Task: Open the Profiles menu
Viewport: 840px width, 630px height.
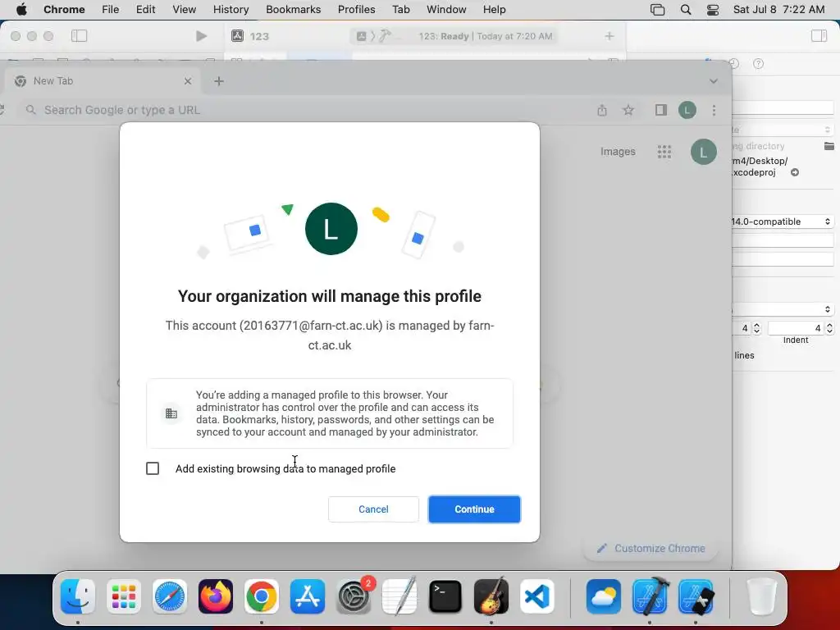Action: click(x=356, y=9)
